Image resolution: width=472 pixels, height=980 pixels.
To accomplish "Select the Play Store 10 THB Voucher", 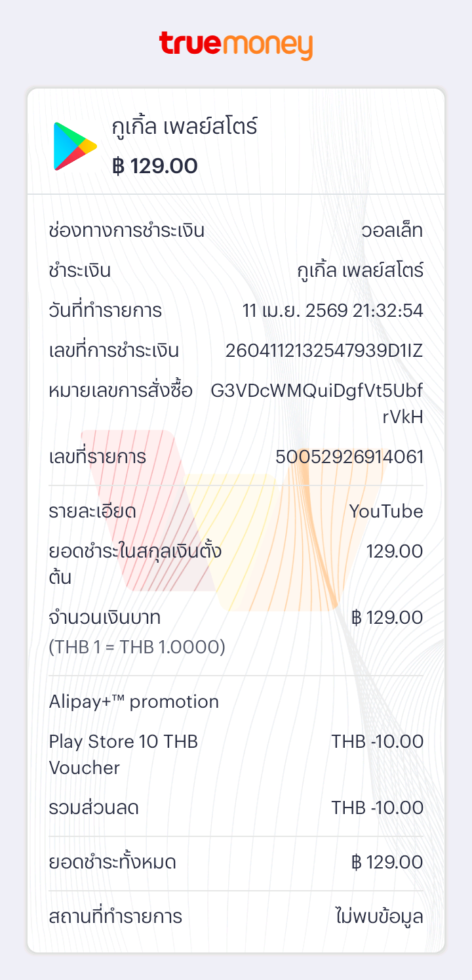I will pos(123,754).
